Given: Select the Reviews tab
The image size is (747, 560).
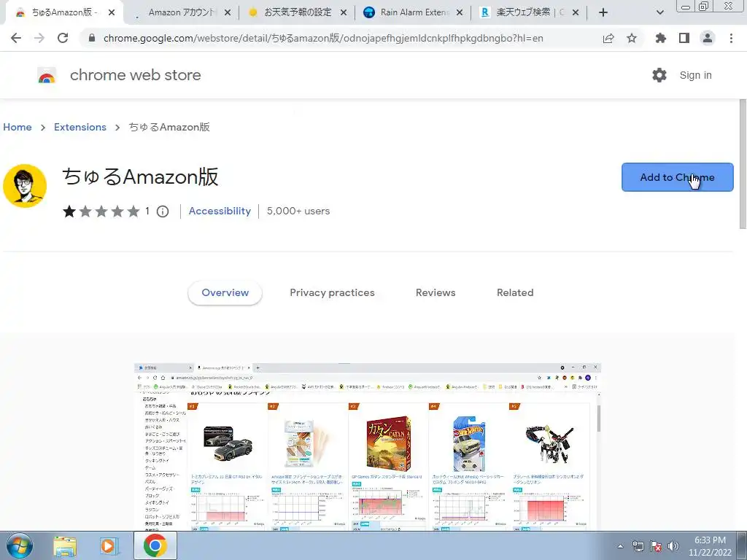Looking at the screenshot, I should (436, 292).
